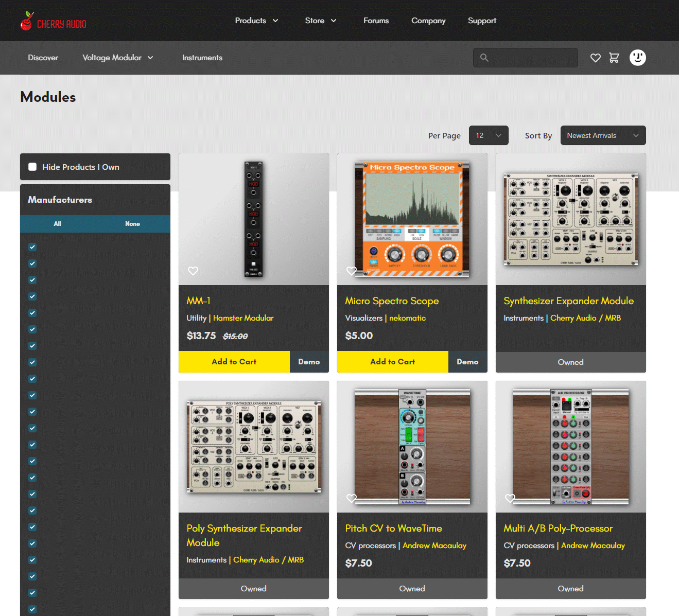Open Multi A/B Poly-Processor title link
Screen dimensions: 679x616
(x=558, y=529)
